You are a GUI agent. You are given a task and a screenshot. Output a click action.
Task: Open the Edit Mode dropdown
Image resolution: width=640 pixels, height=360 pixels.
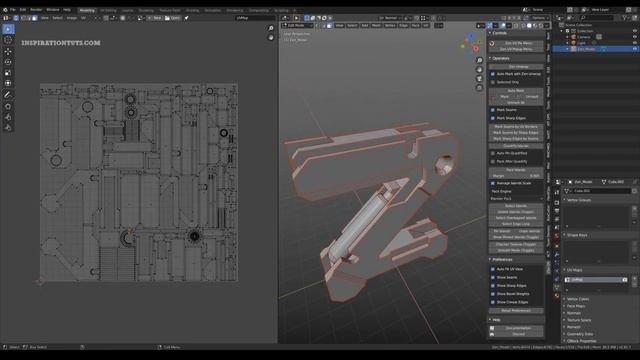tap(297, 25)
